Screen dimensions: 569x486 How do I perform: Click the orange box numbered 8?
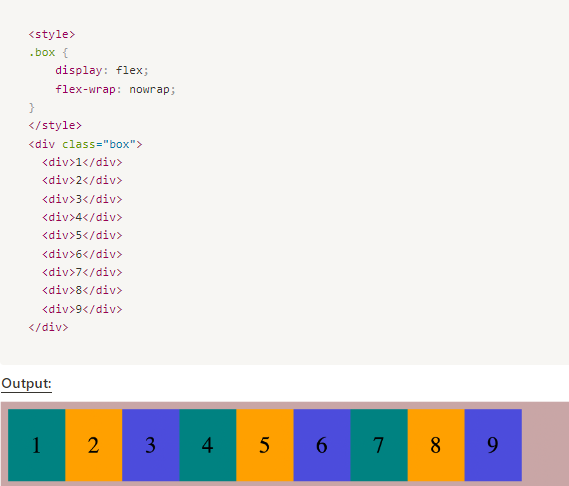[436, 445]
